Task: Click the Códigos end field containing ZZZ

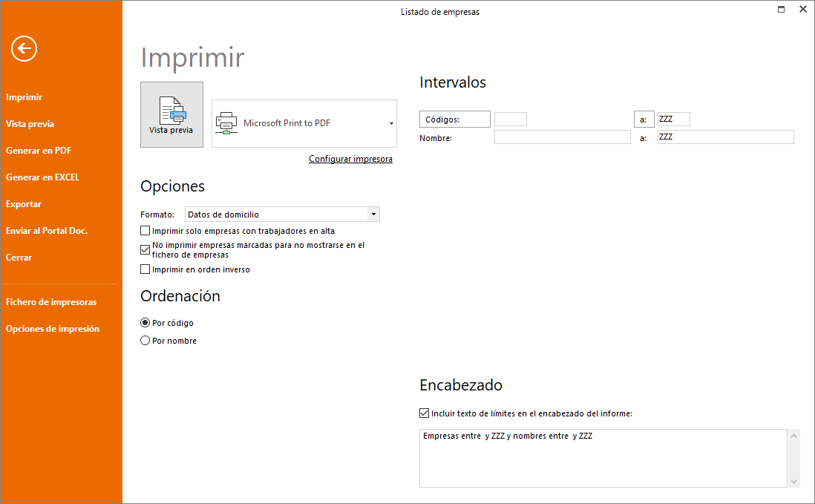Action: pyautogui.click(x=674, y=119)
